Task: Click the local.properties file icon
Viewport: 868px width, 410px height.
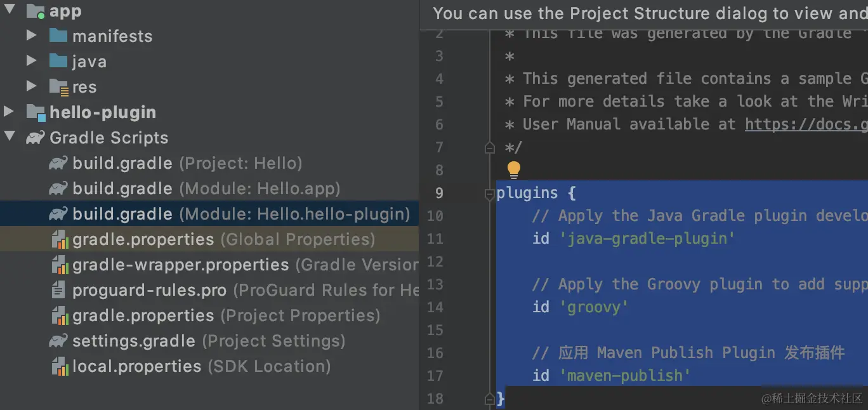Action: [x=58, y=366]
